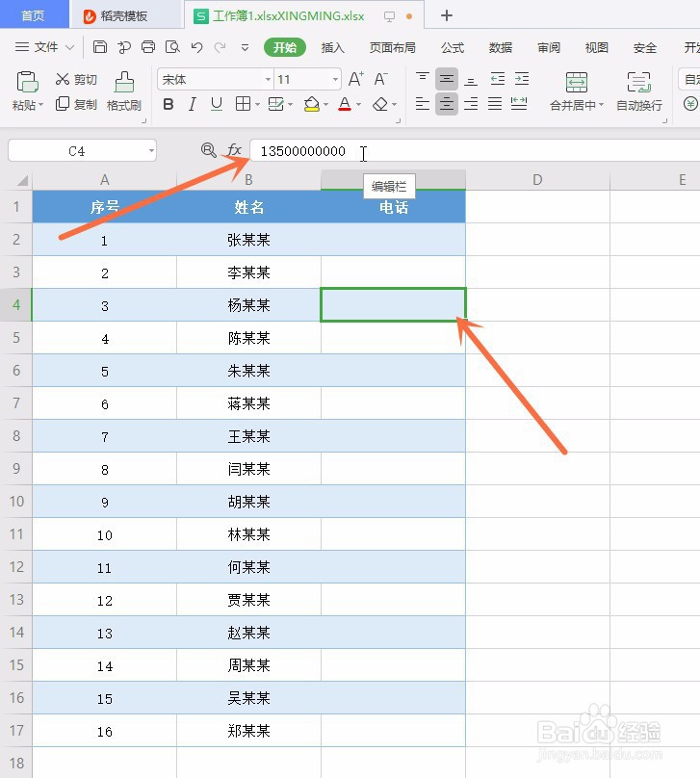Toggle Underline formatting
This screenshot has height=778, width=700.
[x=217, y=104]
